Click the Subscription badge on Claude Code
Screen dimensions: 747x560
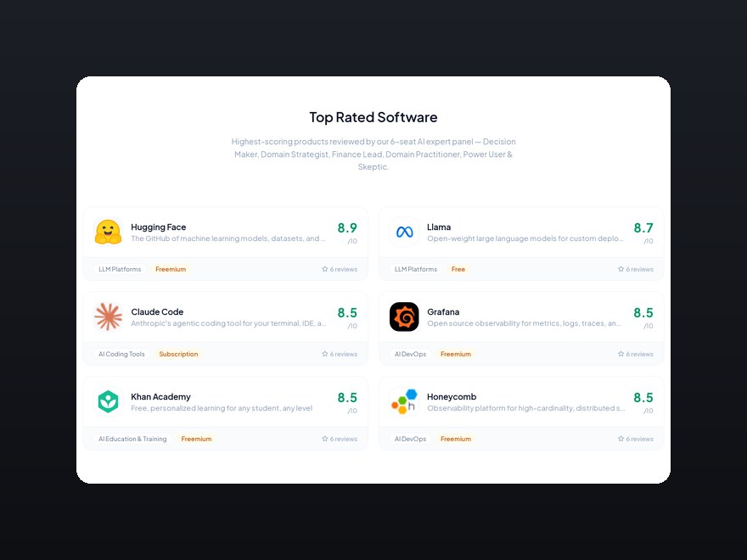click(x=178, y=354)
